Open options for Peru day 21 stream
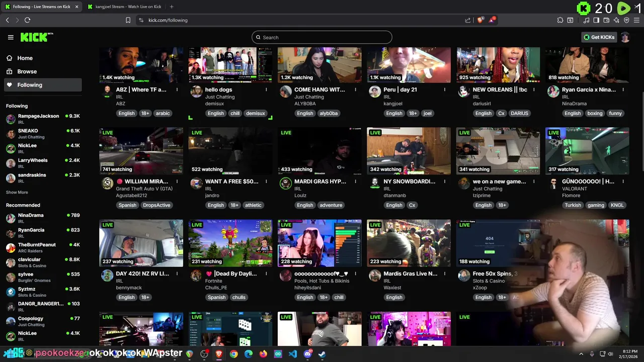The image size is (644, 362). [445, 89]
